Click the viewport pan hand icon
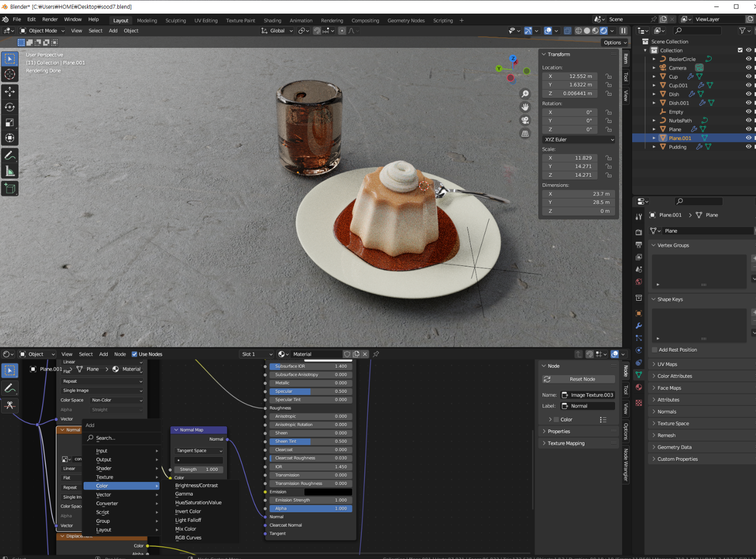This screenshot has height=559, width=756. point(525,107)
